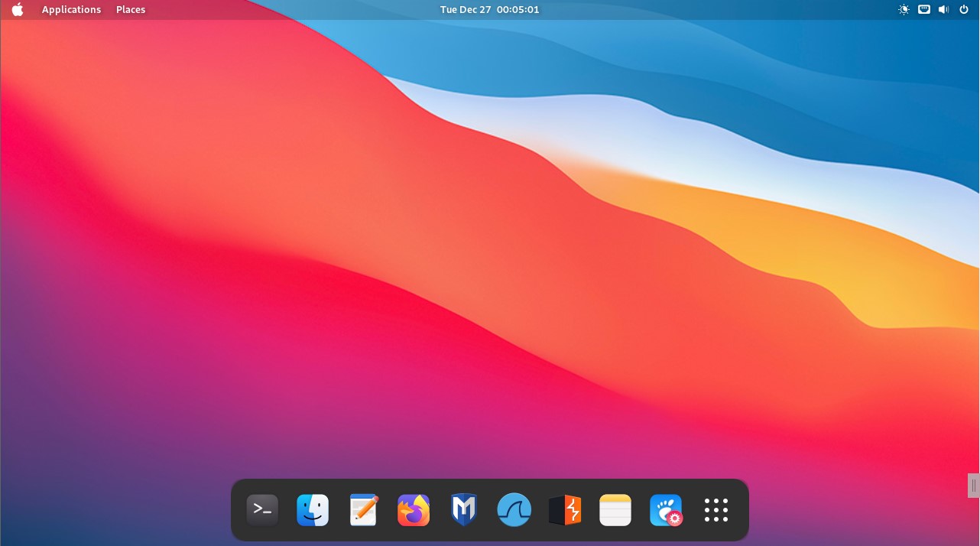This screenshot has width=980, height=546.
Task: Open the Places menu
Action: [131, 10]
